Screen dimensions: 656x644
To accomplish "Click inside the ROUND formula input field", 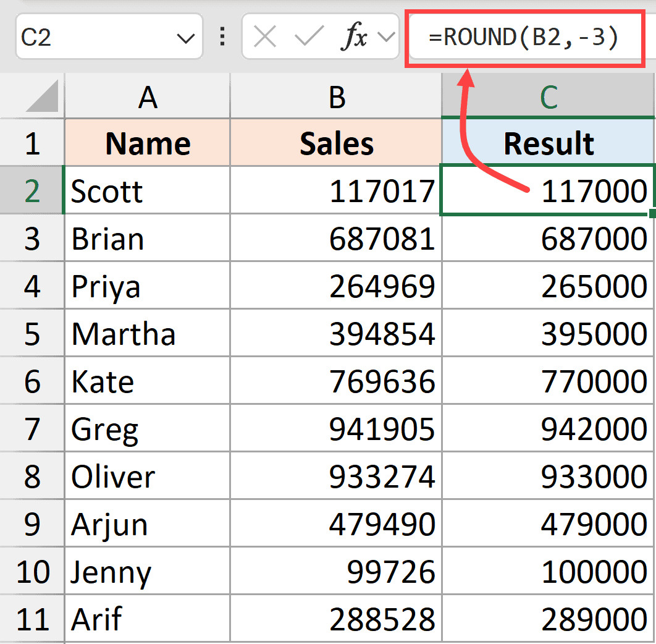I will 524,38.
